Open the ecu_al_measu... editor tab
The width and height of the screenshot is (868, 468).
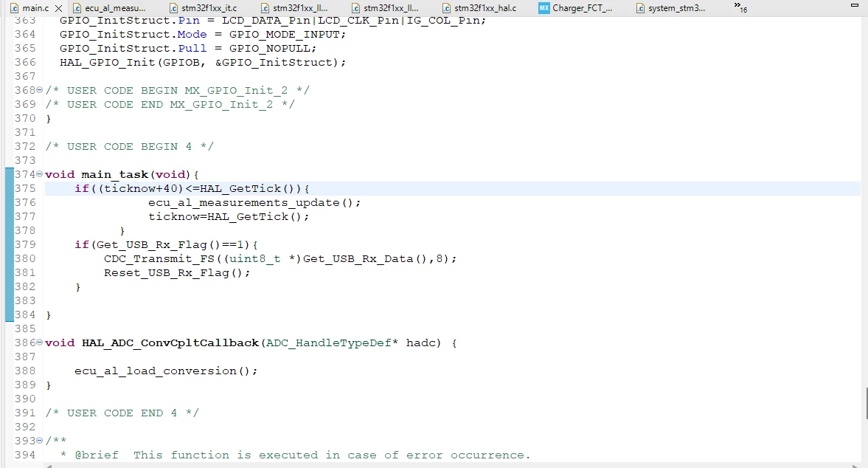[110, 8]
